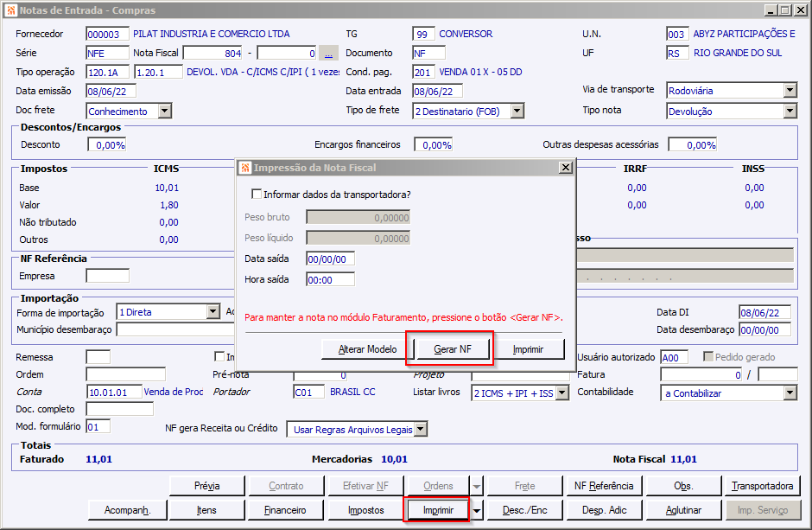Click the Mod. formulário field
Image resolution: width=812 pixels, height=530 pixels.
pos(98,426)
